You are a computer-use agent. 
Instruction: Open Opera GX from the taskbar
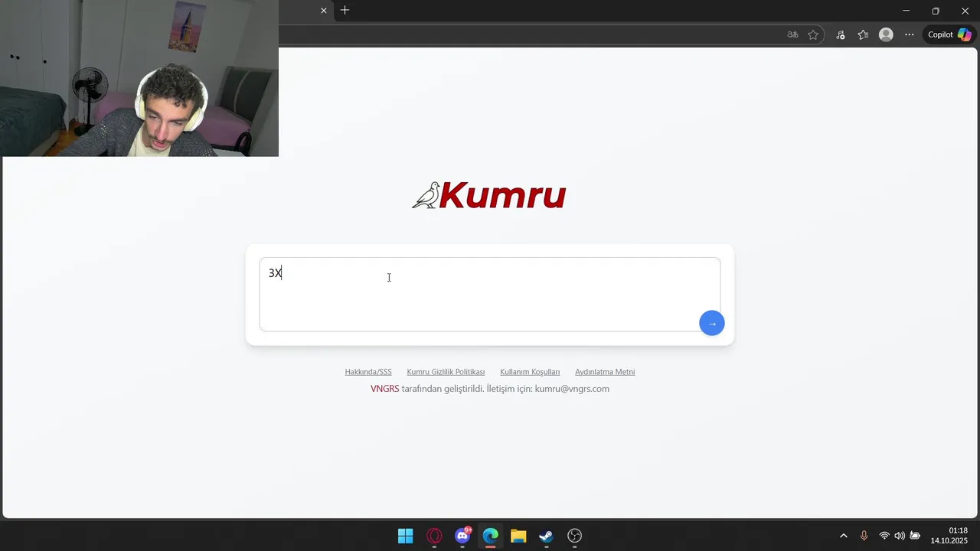[x=434, y=536]
